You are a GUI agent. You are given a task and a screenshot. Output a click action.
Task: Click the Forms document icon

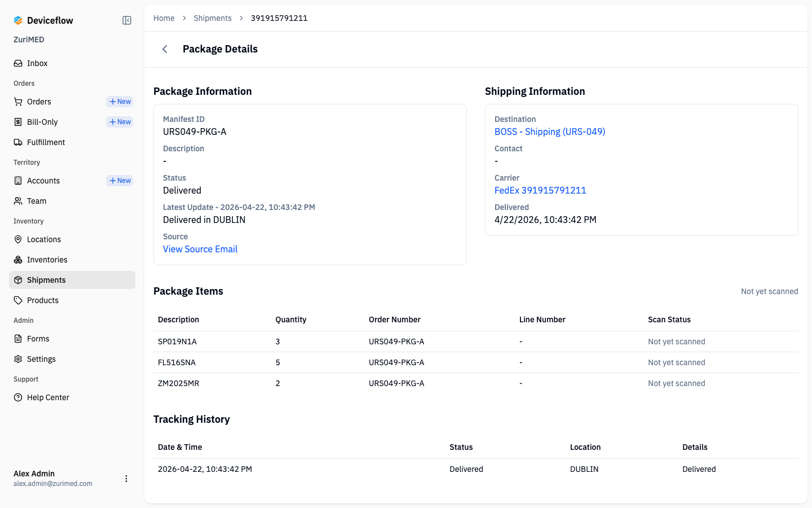coord(18,339)
